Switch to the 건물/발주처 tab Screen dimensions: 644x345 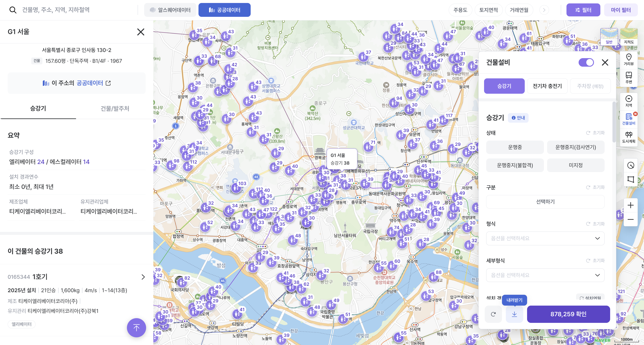(115, 108)
